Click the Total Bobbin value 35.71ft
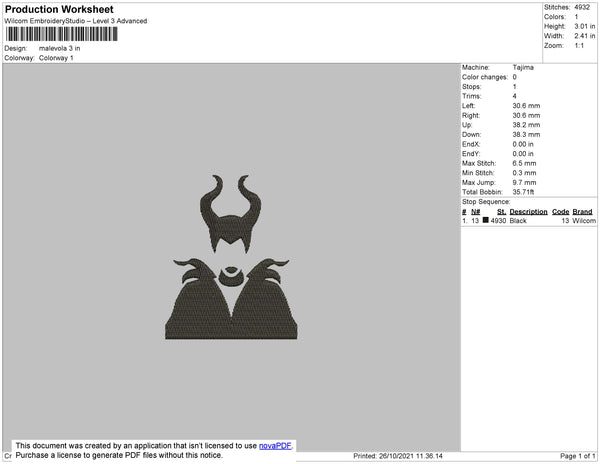This screenshot has height=464, width=600. click(523, 192)
